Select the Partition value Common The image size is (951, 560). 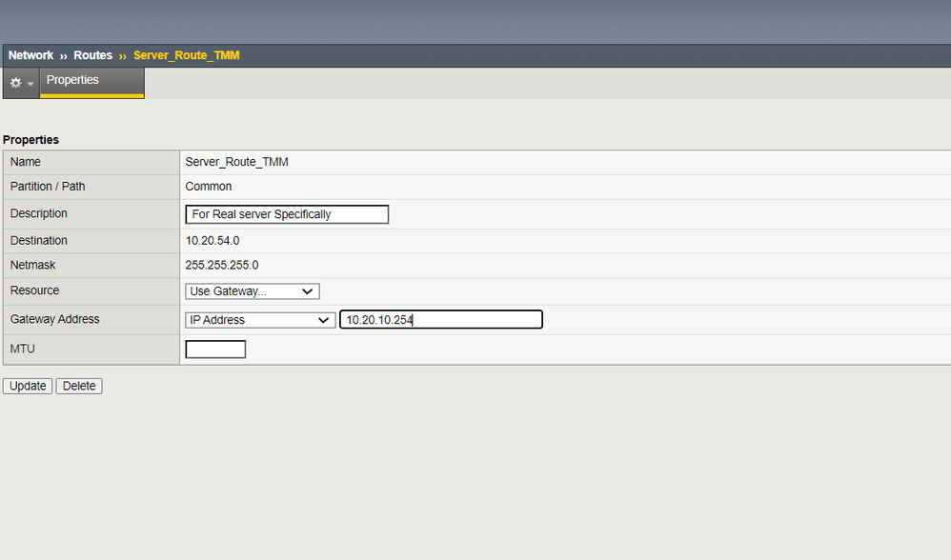(x=209, y=186)
